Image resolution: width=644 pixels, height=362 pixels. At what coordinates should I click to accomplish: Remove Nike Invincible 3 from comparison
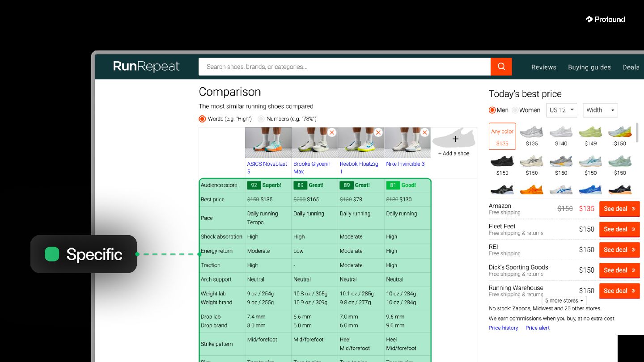(x=425, y=133)
